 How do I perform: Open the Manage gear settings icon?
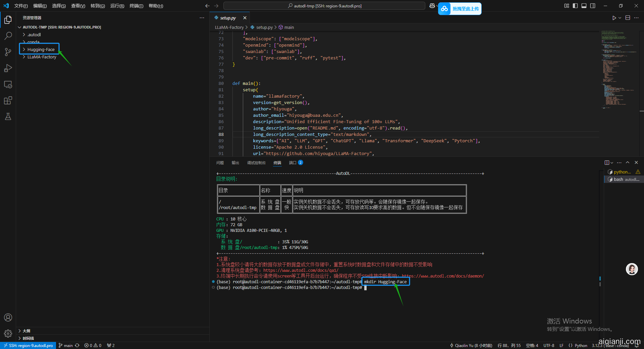point(8,333)
